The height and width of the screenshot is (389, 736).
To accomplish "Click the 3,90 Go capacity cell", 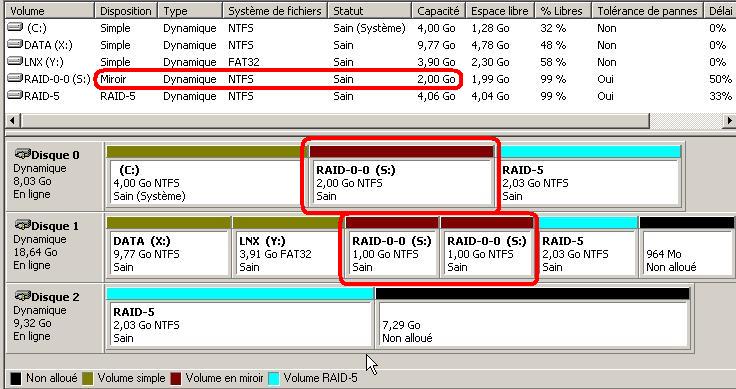I will 437,62.
